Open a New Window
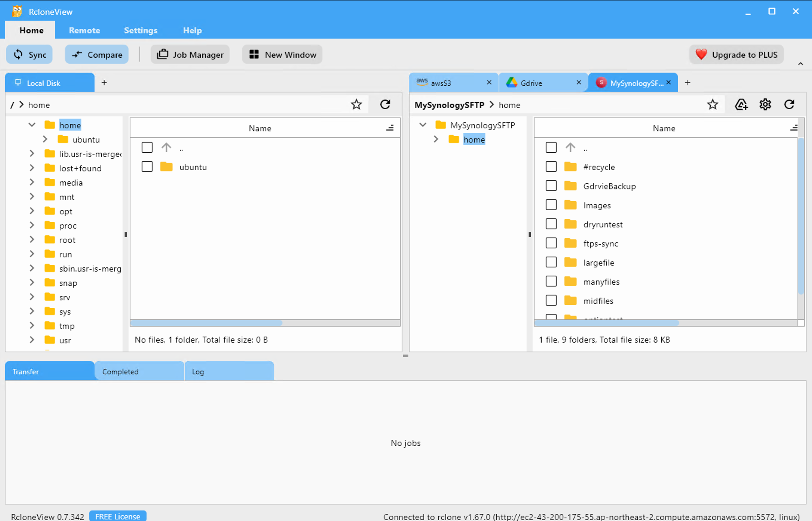 pyautogui.click(x=282, y=54)
